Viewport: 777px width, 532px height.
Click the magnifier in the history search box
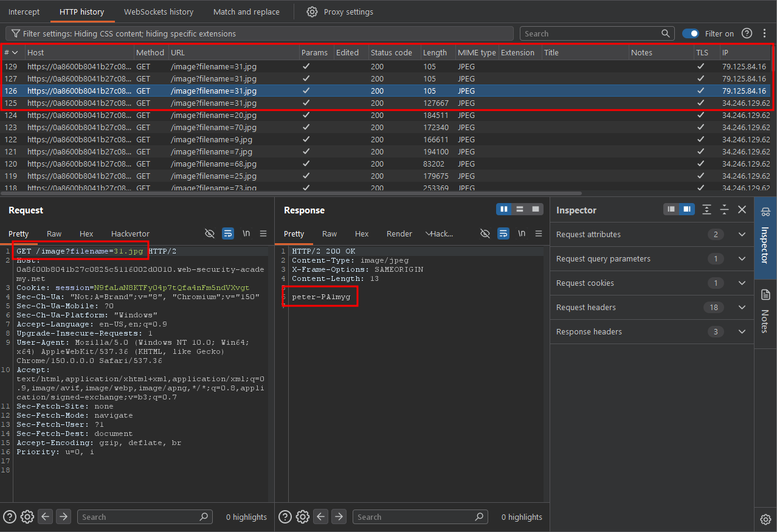pyautogui.click(x=666, y=33)
